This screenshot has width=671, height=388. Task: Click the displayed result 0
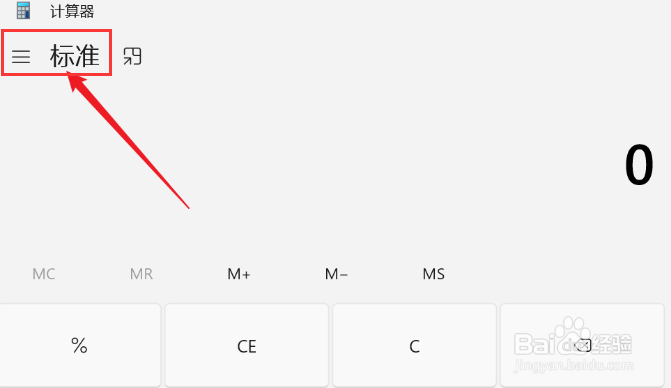point(639,165)
